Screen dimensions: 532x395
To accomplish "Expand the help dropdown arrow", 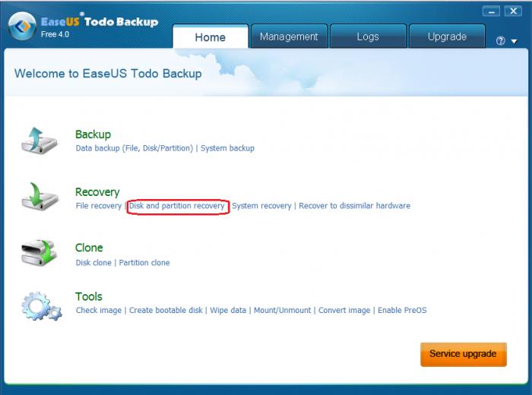I will click(514, 41).
